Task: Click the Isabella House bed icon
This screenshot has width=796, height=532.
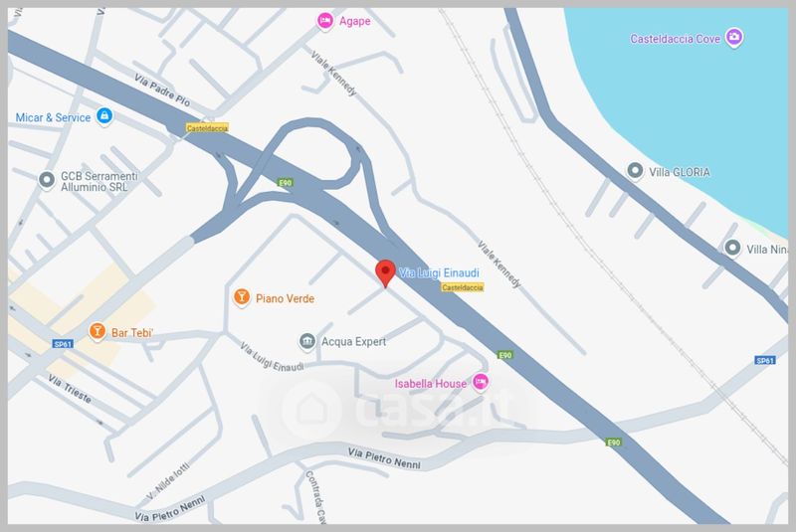Action: (x=481, y=382)
